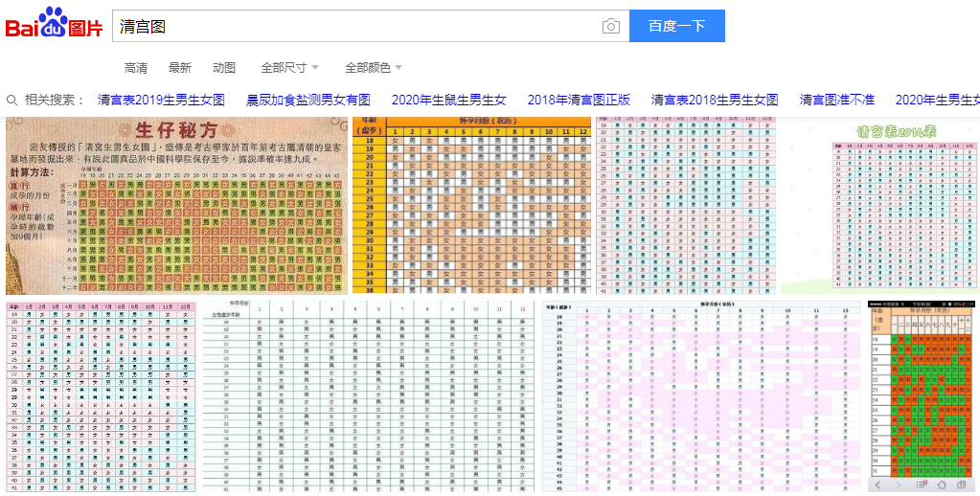Expand the 全部颜色 dropdown
Screen dimensions: 980x496
[374, 68]
